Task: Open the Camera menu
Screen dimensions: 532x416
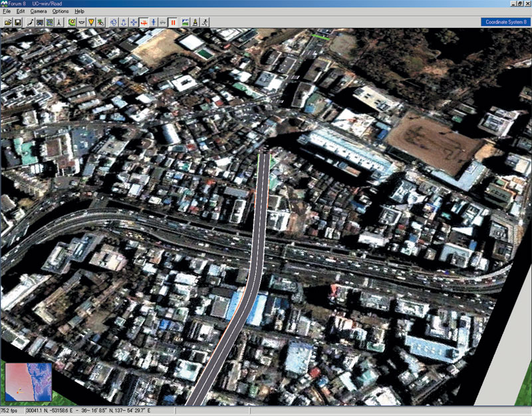Action: (x=39, y=11)
